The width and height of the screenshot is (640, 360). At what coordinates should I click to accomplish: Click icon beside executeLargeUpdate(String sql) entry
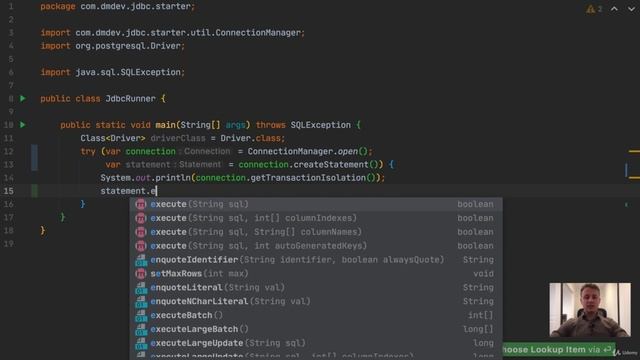tap(141, 343)
